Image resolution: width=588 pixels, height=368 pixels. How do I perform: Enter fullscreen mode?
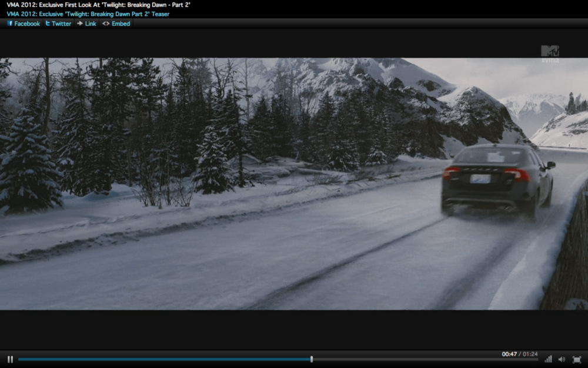577,359
